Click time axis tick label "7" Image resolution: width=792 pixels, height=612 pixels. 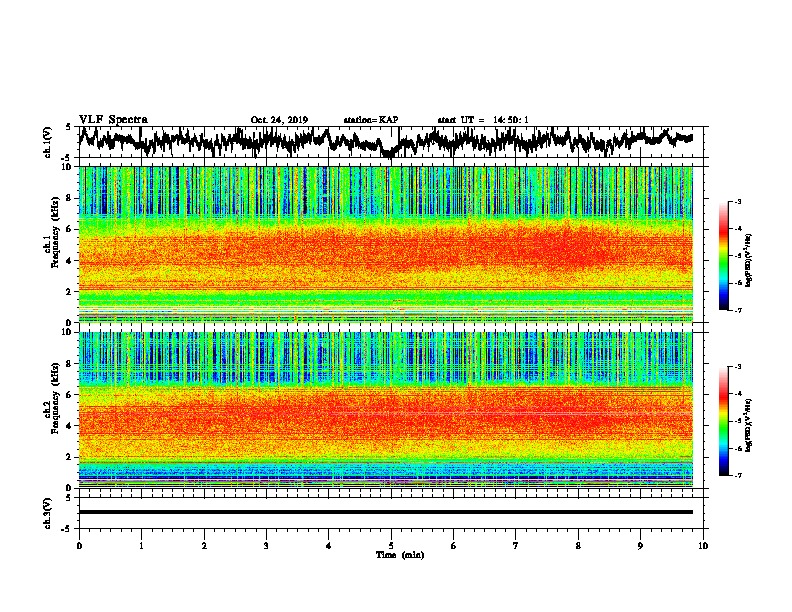[x=516, y=546]
